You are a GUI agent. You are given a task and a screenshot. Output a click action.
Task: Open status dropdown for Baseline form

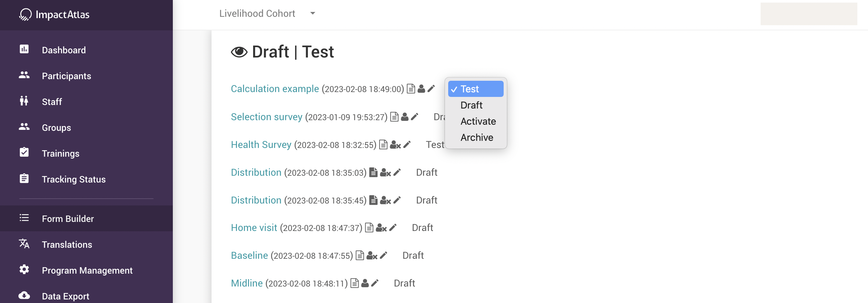(x=413, y=256)
